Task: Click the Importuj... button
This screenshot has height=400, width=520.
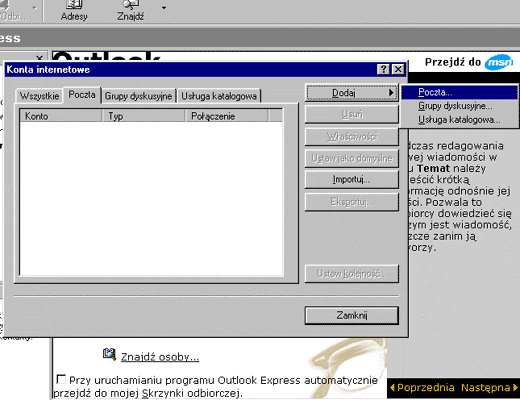Action: [x=352, y=180]
